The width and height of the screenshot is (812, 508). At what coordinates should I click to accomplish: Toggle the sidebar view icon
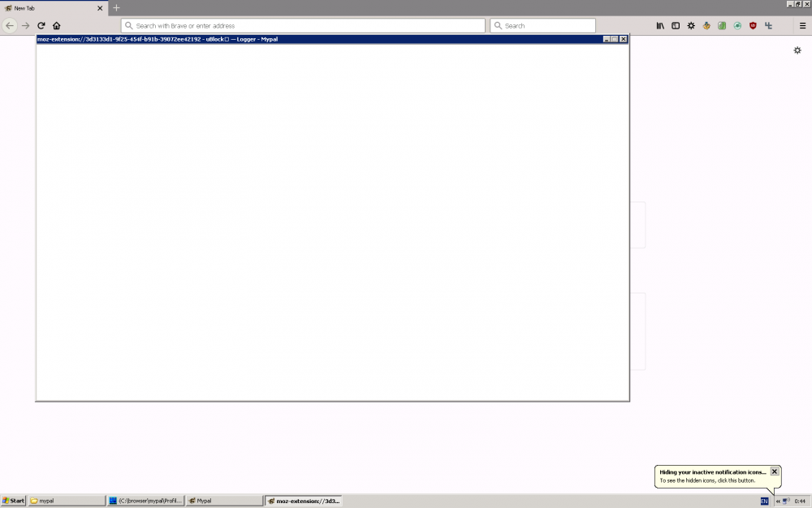[x=676, y=25]
